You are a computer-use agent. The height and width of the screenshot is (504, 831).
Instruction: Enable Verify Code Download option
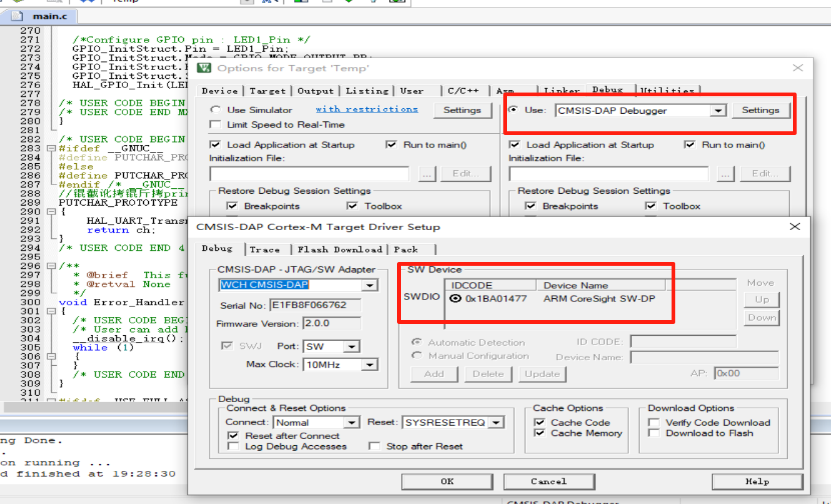654,423
